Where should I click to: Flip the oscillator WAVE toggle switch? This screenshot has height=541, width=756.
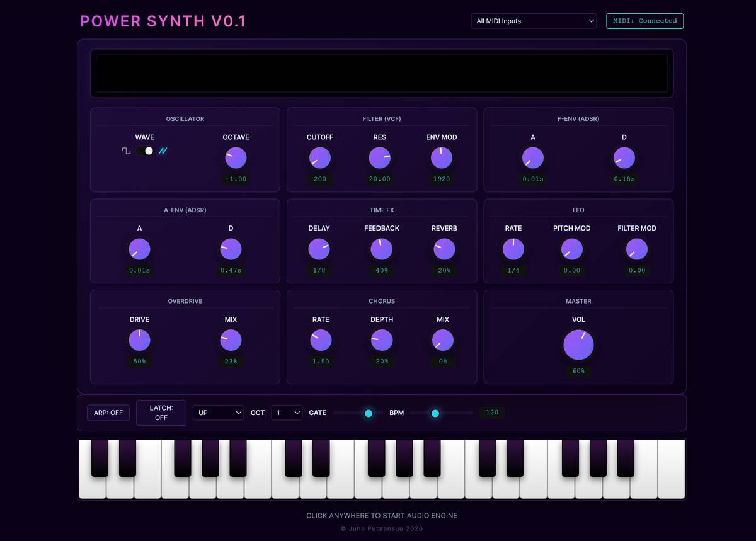145,151
